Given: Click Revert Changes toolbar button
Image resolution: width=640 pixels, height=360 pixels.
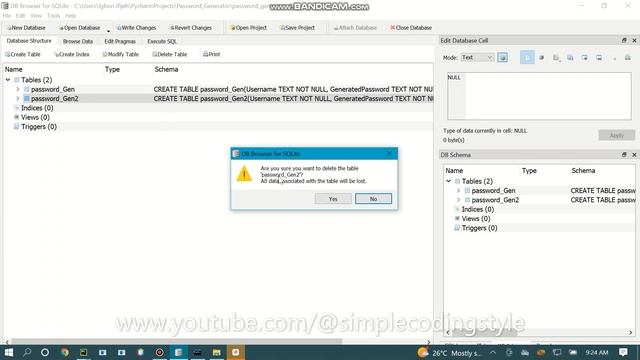Looking at the screenshot, I should click(191, 28).
